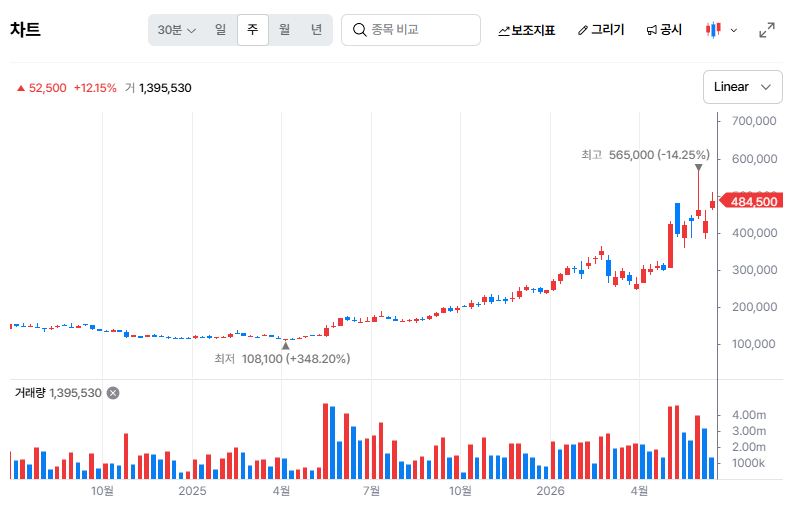Click the candlestick chart type icon
Image resolution: width=800 pixels, height=507 pixels.
713,30
